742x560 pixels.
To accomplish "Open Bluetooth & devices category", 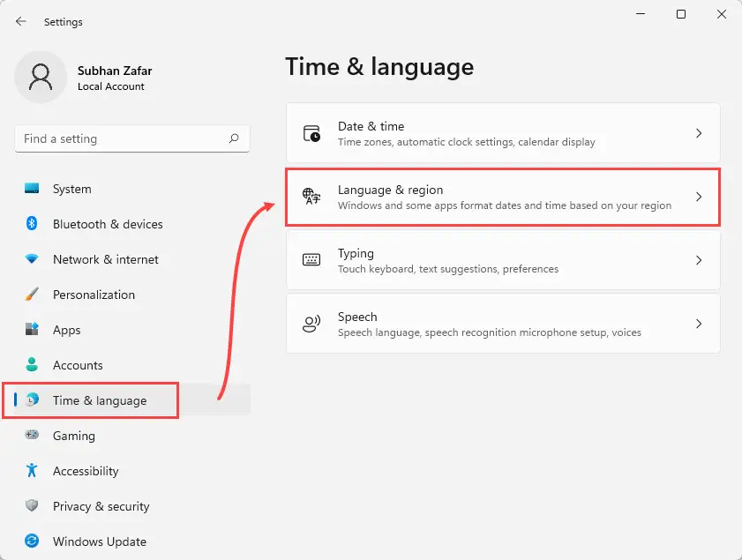I will (x=132, y=224).
